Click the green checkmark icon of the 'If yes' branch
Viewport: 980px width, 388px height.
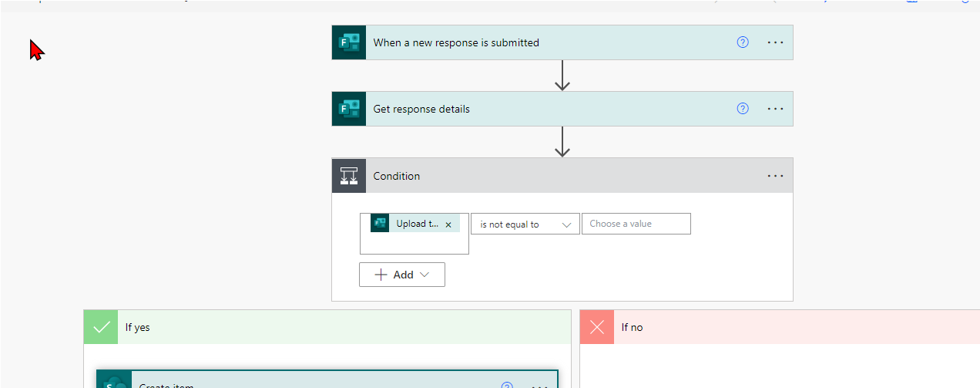102,327
